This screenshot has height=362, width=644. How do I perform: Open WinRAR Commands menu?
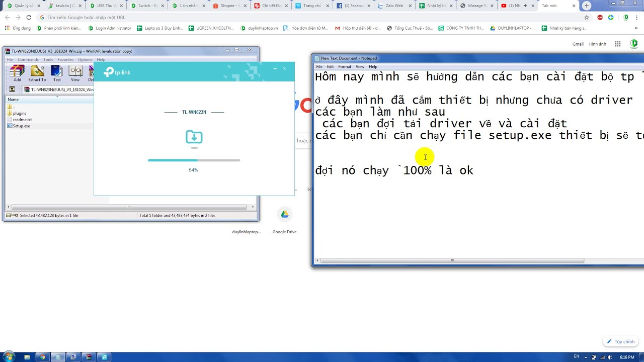point(28,60)
